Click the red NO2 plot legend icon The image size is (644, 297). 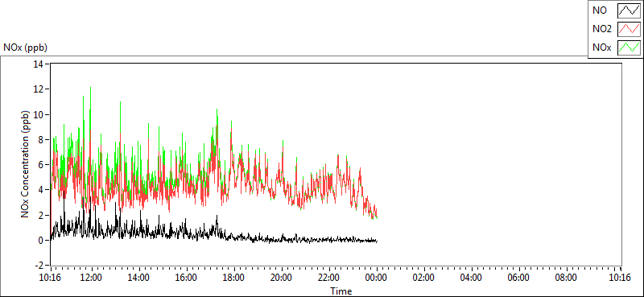coord(629,29)
